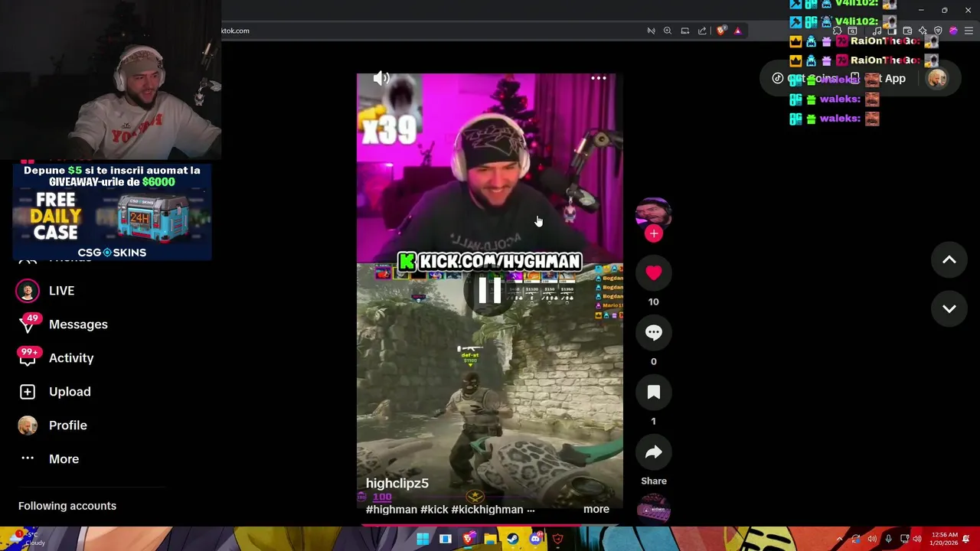The height and width of the screenshot is (551, 980).
Task: Click the taskbar clock showing 12:56 AM
Action: 942,539
